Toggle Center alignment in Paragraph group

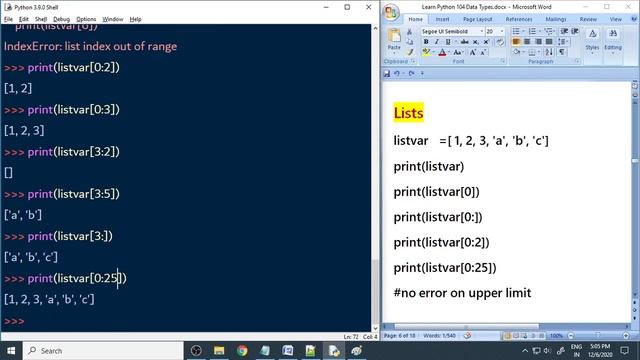click(527, 42)
